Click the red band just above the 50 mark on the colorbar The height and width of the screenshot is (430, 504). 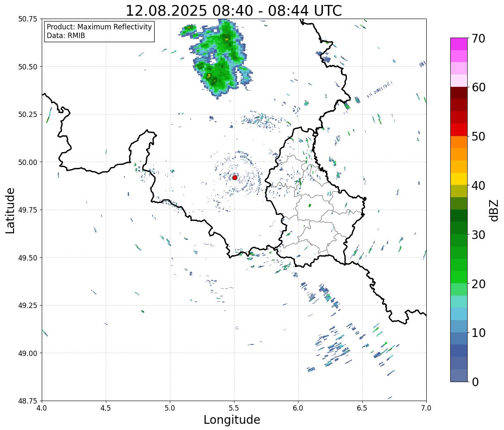coord(459,129)
